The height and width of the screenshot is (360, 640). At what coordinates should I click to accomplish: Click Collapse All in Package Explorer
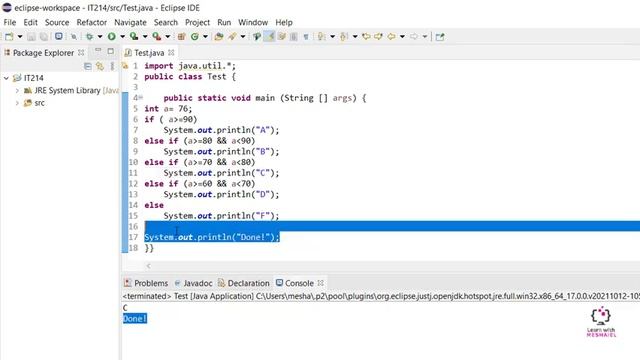[x=87, y=66]
